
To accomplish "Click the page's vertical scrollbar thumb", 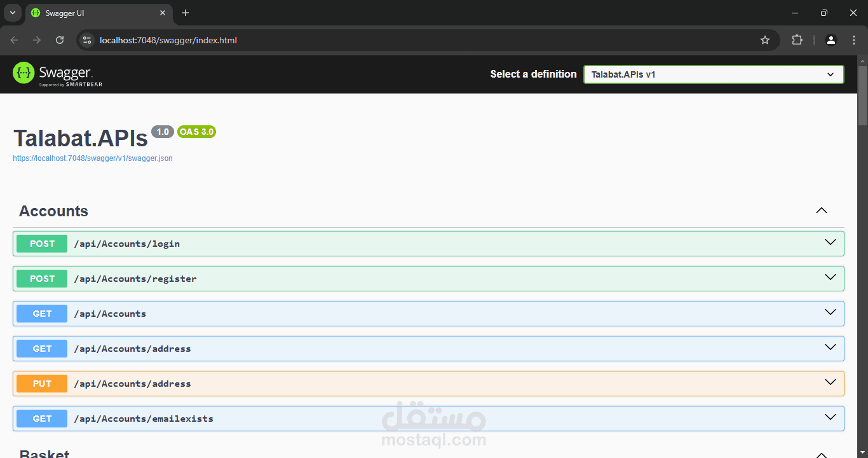I will click(x=862, y=95).
